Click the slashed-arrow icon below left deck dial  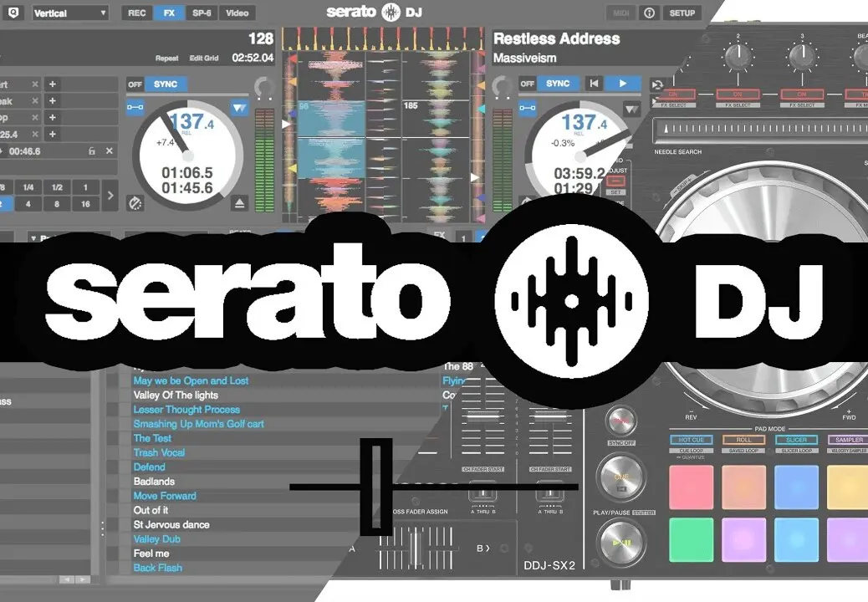(135, 204)
